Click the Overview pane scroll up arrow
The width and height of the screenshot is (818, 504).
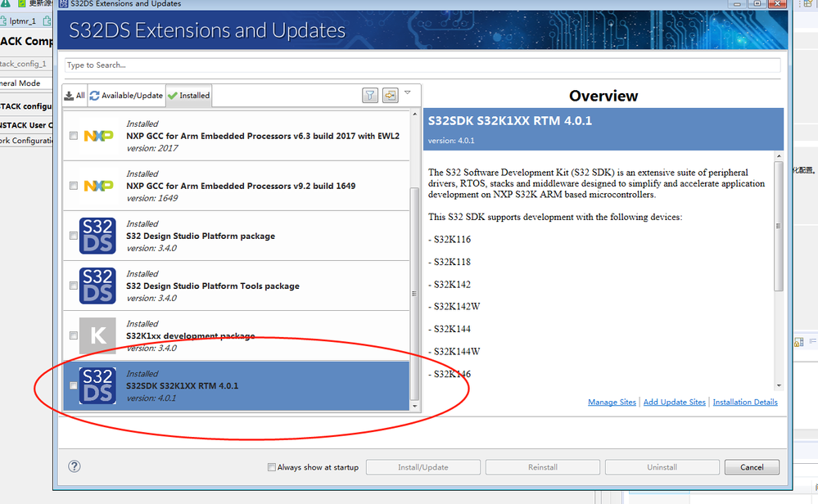(x=779, y=155)
